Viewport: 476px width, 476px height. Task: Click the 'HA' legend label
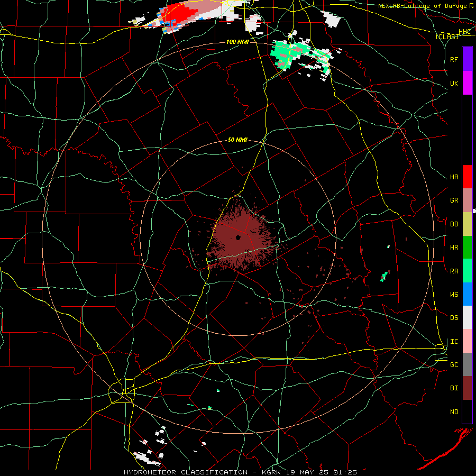click(x=454, y=177)
